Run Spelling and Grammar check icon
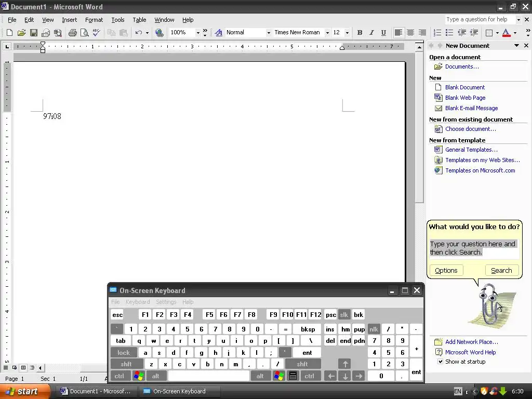The width and height of the screenshot is (532, 399). tap(96, 33)
